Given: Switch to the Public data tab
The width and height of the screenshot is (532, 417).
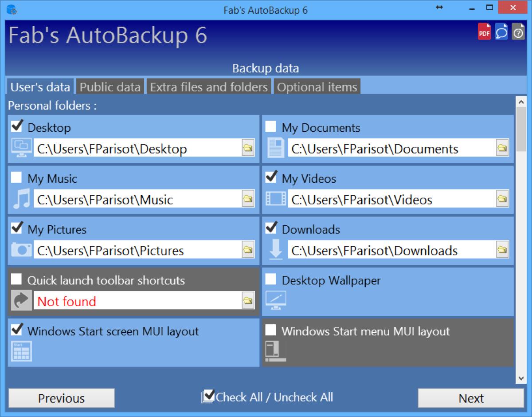Looking at the screenshot, I should pos(110,87).
